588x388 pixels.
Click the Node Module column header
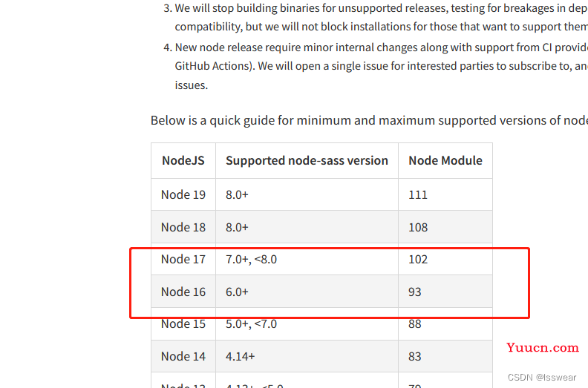tap(445, 160)
